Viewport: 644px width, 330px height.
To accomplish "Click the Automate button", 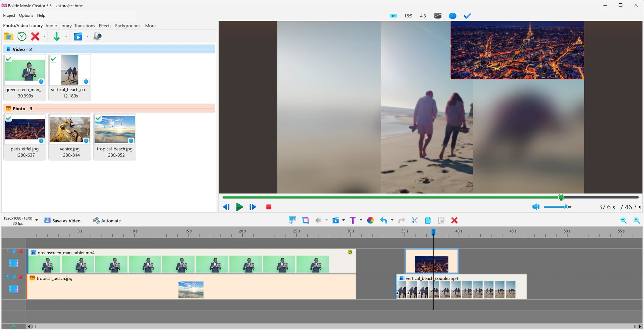I will coord(107,220).
